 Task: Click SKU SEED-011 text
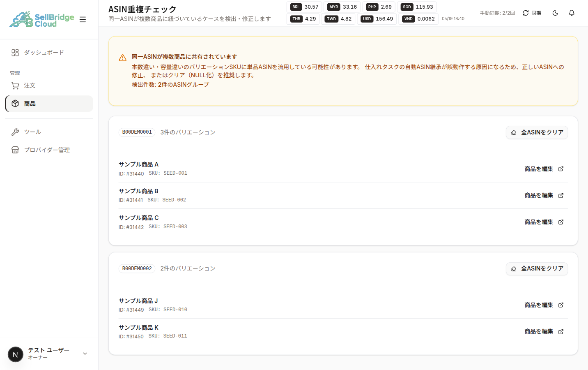point(168,336)
